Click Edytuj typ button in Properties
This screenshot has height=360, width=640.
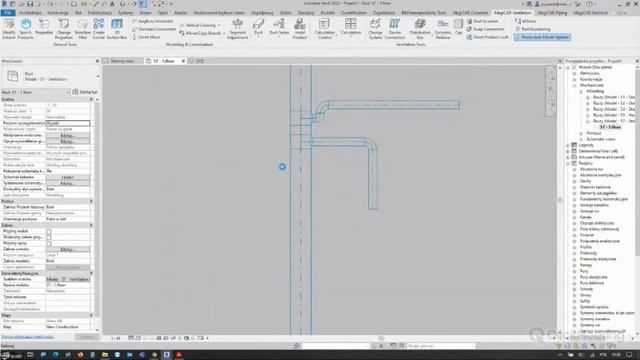tap(85, 92)
